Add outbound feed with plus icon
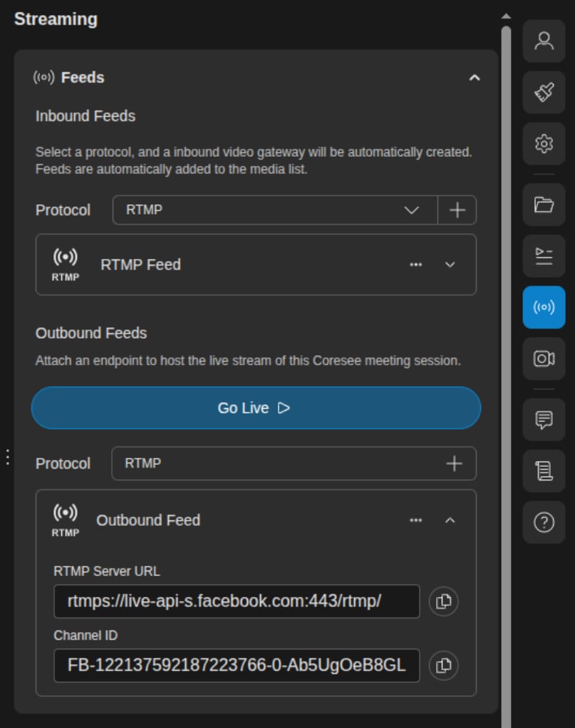 (454, 463)
